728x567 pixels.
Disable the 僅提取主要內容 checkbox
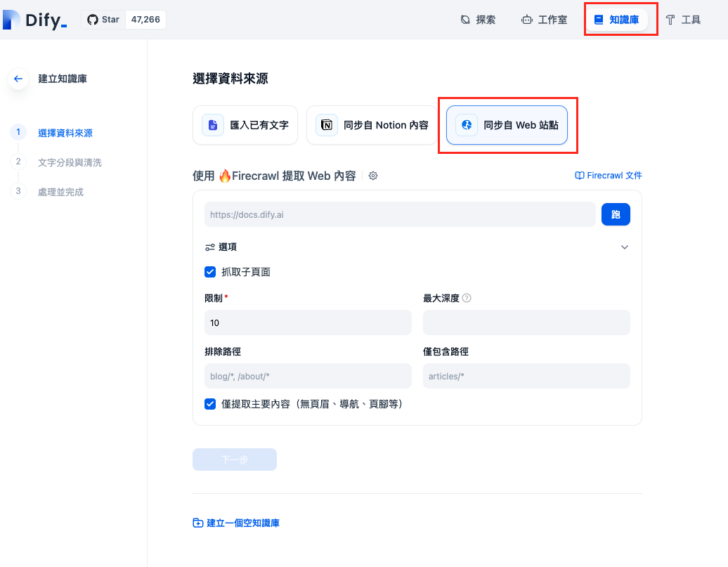point(210,404)
